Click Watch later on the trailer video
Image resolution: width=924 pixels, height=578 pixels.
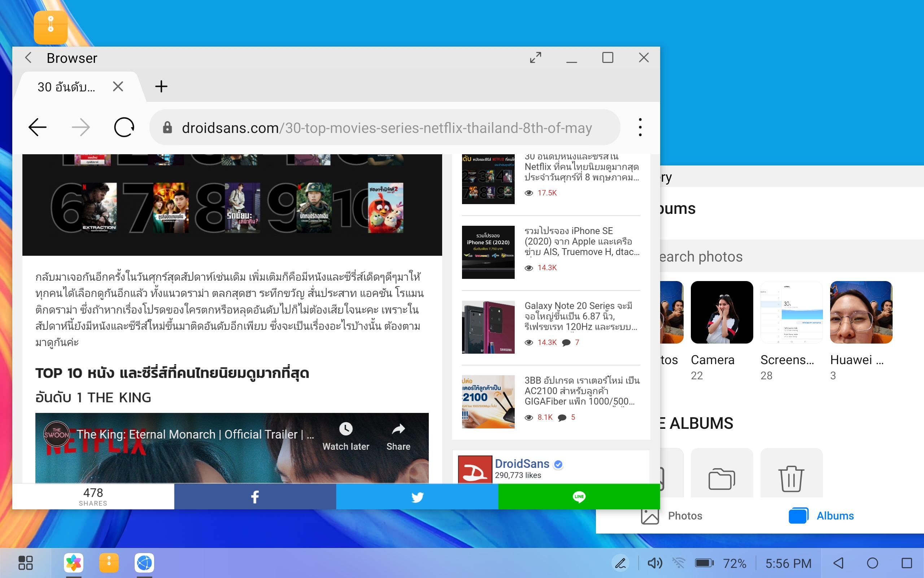coord(345,436)
